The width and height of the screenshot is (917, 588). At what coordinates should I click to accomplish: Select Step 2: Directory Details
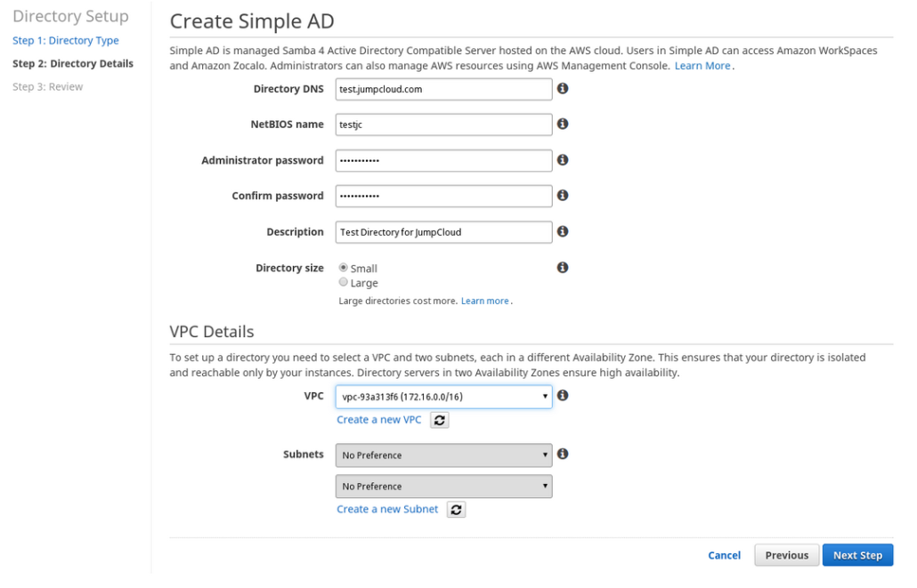[x=73, y=64]
